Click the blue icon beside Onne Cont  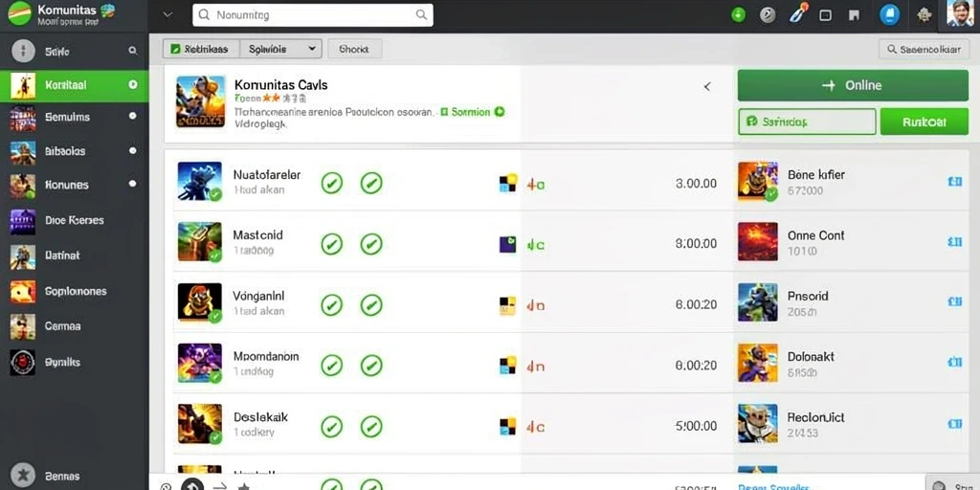point(954,242)
